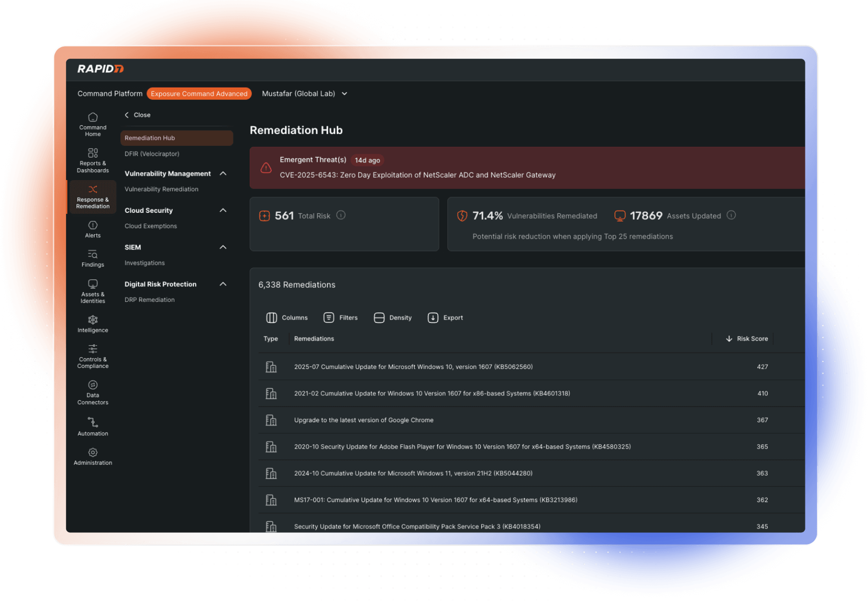Click the Total Risk shield-plus icon
The height and width of the screenshot is (615, 868).
pyautogui.click(x=264, y=216)
